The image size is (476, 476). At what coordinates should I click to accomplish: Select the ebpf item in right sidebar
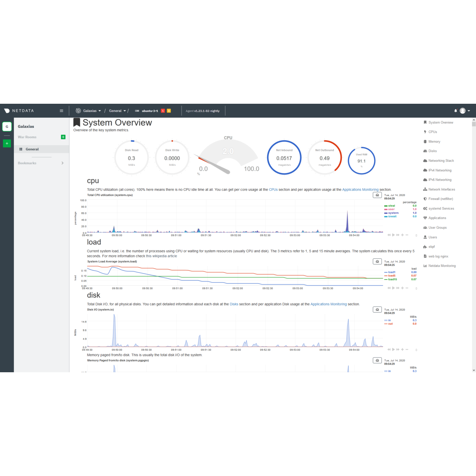point(431,247)
